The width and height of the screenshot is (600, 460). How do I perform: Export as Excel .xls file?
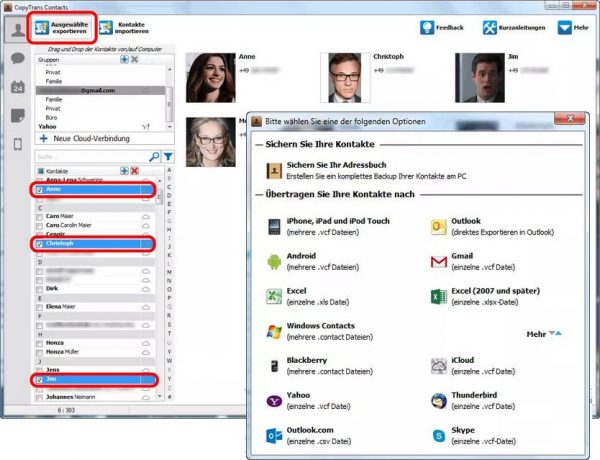(x=308, y=296)
